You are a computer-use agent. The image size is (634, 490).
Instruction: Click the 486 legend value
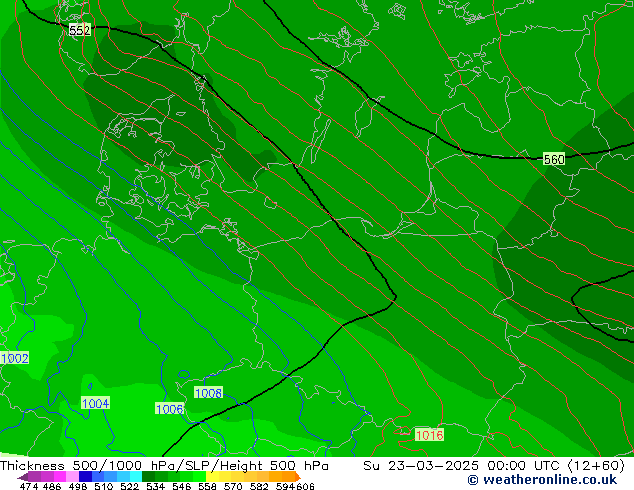click(x=52, y=486)
